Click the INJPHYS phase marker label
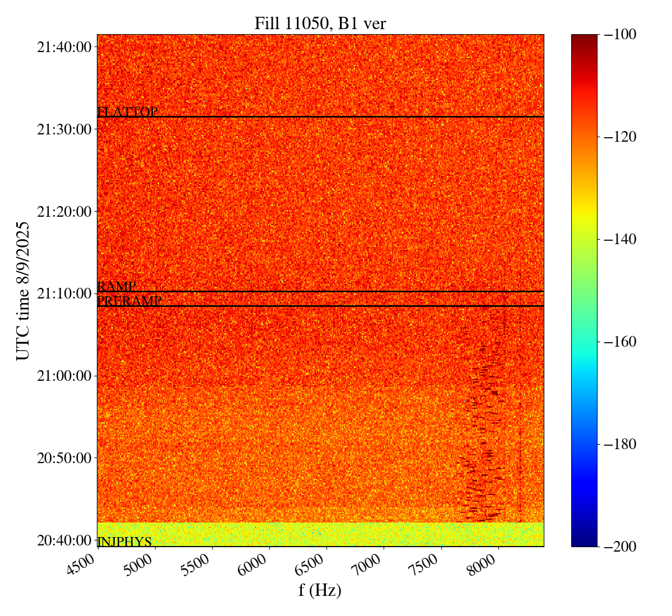 tap(124, 542)
